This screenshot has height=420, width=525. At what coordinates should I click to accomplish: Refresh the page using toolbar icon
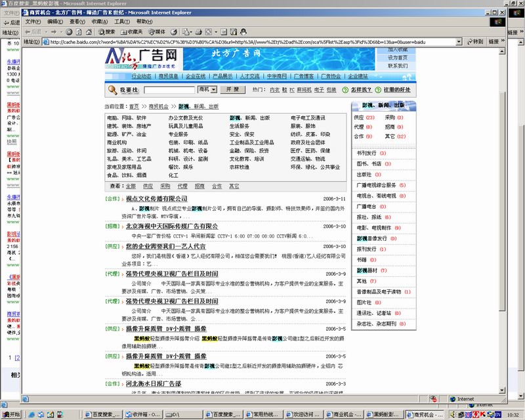[x=79, y=31]
